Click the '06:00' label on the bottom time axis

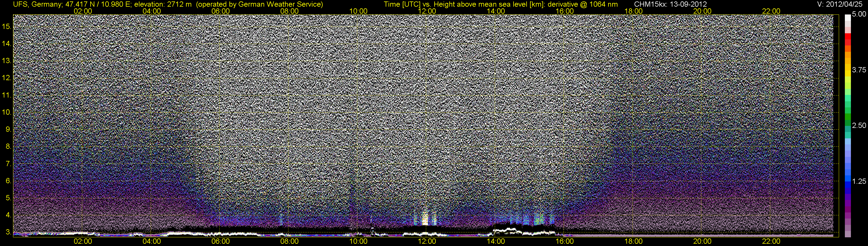(x=221, y=241)
